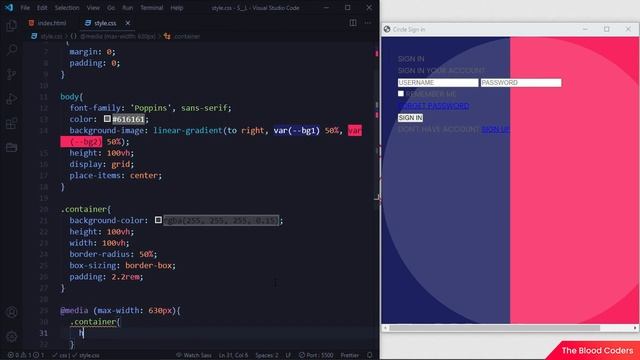Open Run and Debug view
The width and height of the screenshot is (640, 360).
click(11, 99)
